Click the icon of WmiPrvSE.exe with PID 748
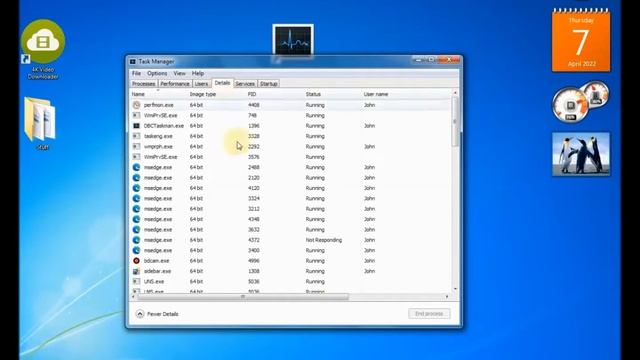640x360 pixels. click(136, 116)
